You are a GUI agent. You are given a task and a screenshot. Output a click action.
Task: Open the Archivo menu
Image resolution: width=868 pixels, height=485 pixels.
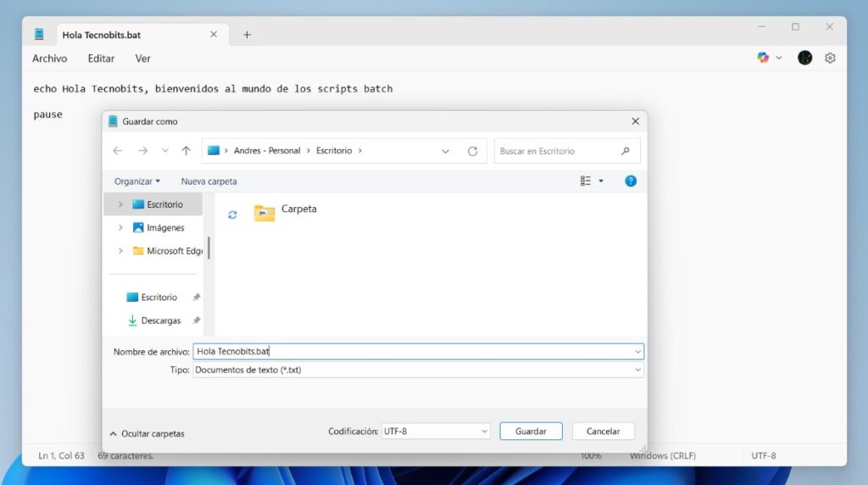point(50,59)
